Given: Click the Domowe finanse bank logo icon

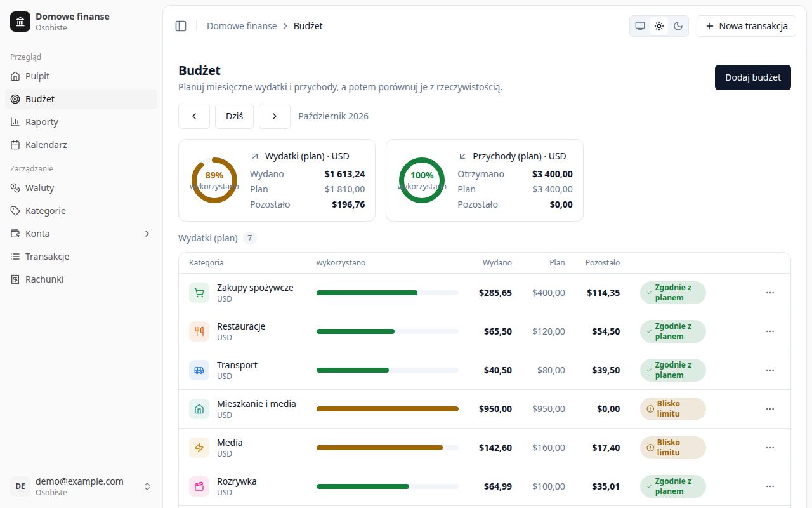Looking at the screenshot, I should [x=20, y=22].
